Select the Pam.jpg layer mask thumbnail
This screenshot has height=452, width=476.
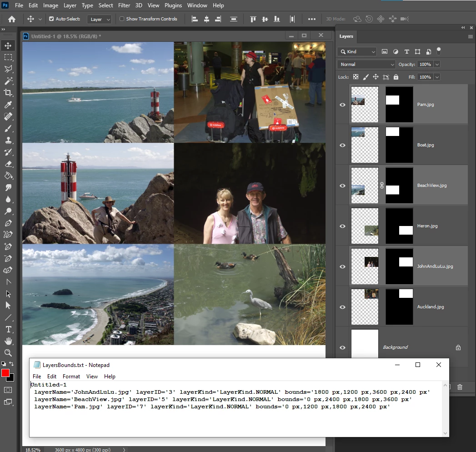click(x=399, y=105)
